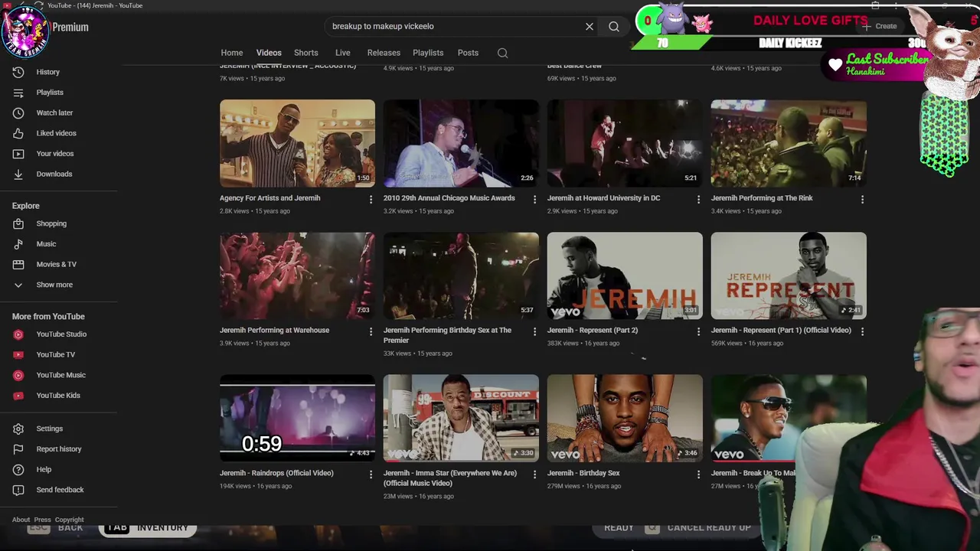This screenshot has width=980, height=551.
Task: Open options for Jeremih at Howard University
Action: (x=698, y=199)
